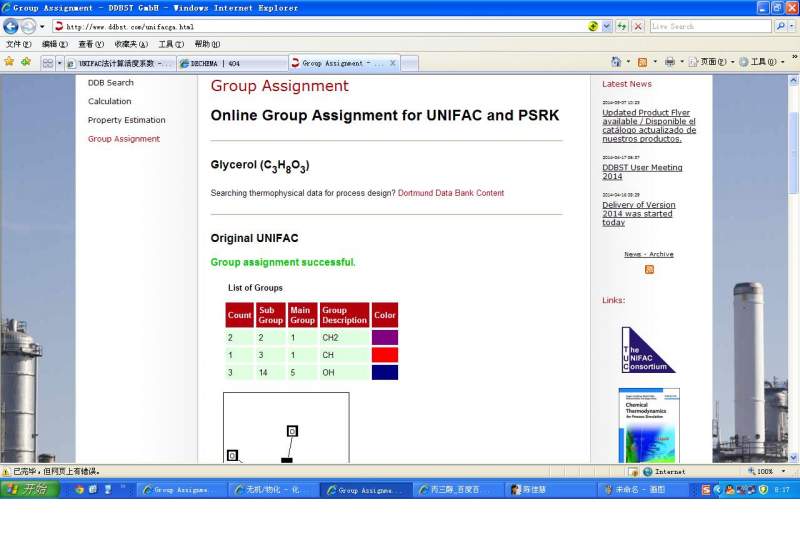Open the Print options dropdown arrow
800x542 pixels.
click(682, 62)
